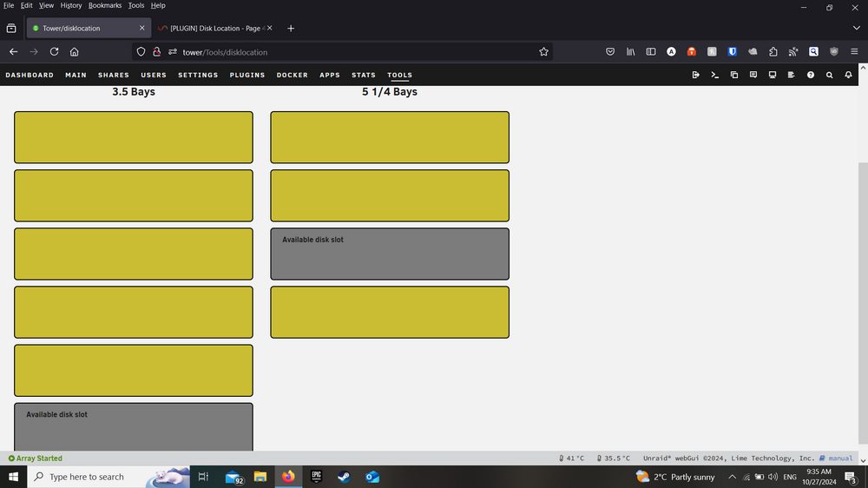Click the RSS feed extension icon
Viewport: 868px width, 488px height.
[793, 51]
